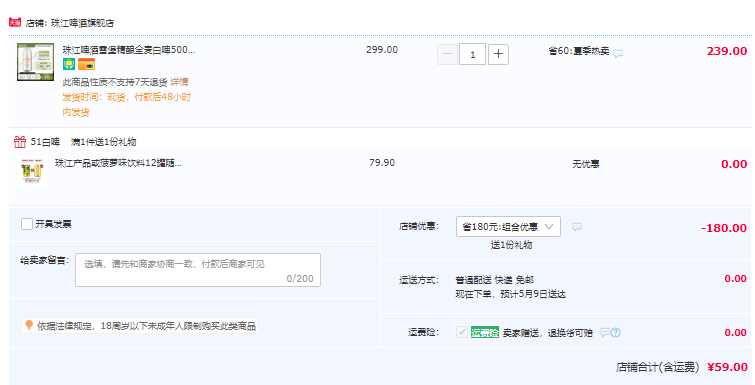Increase quantity with the plus button
755x385 pixels.
(498, 54)
